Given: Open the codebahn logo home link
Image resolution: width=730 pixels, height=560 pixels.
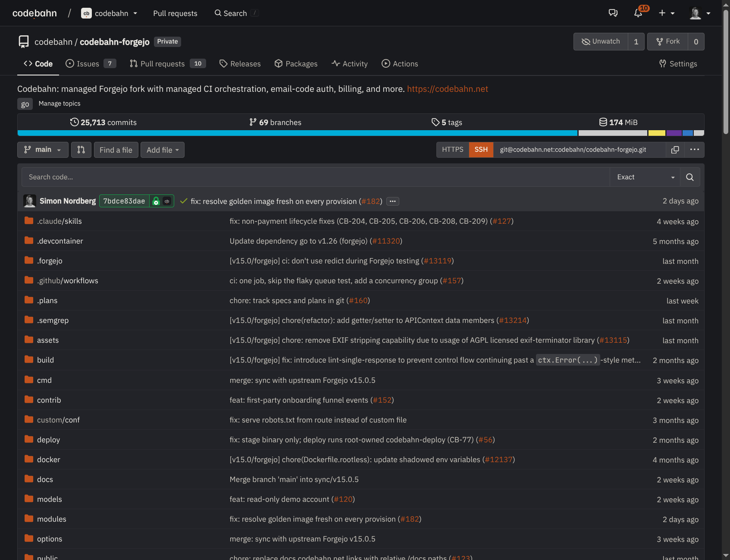Looking at the screenshot, I should (x=34, y=13).
